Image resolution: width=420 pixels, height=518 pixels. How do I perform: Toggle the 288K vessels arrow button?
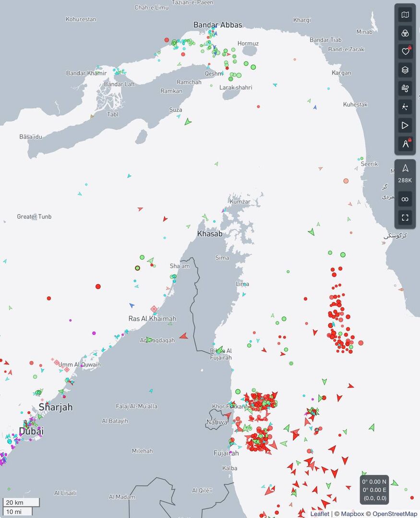(x=405, y=173)
